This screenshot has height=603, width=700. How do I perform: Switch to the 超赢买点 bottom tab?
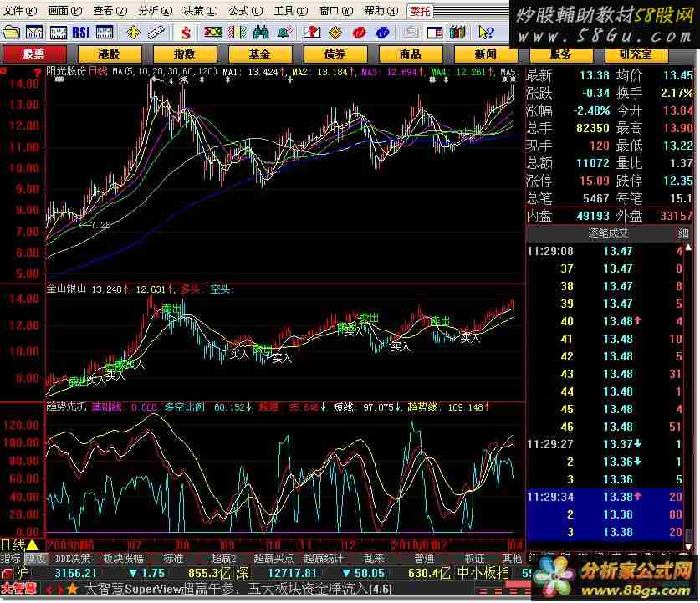[x=273, y=558]
